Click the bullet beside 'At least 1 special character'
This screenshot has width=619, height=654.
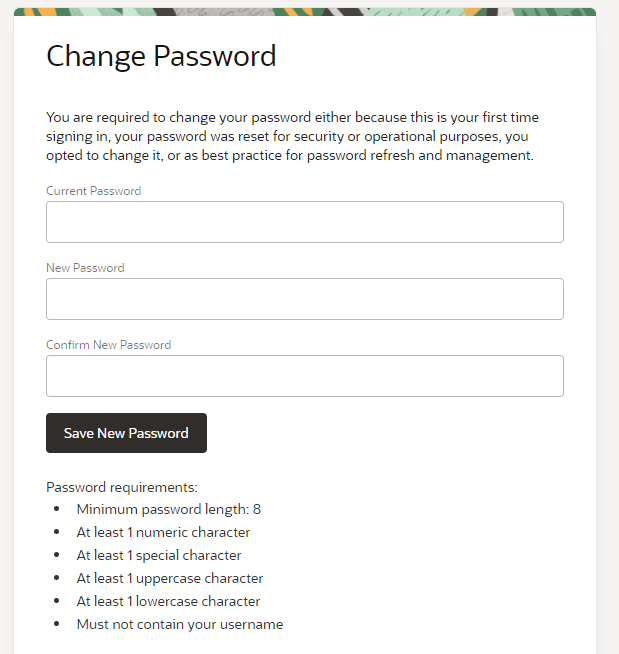[57, 555]
